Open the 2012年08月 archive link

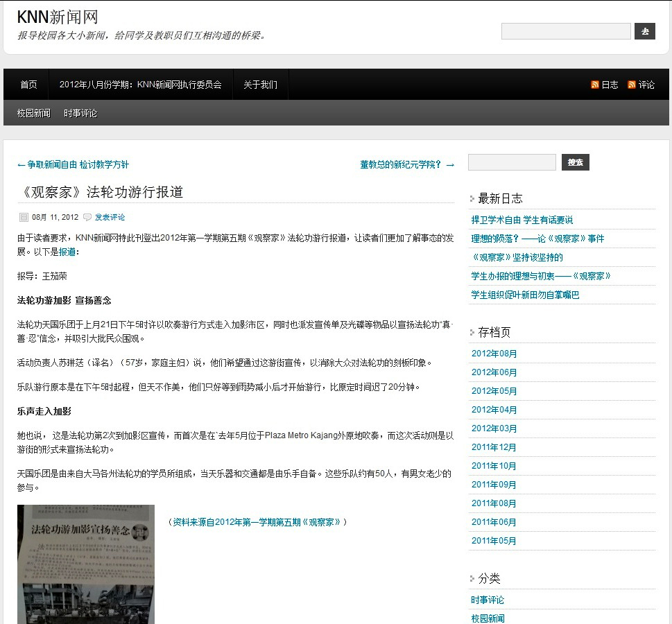click(x=494, y=354)
